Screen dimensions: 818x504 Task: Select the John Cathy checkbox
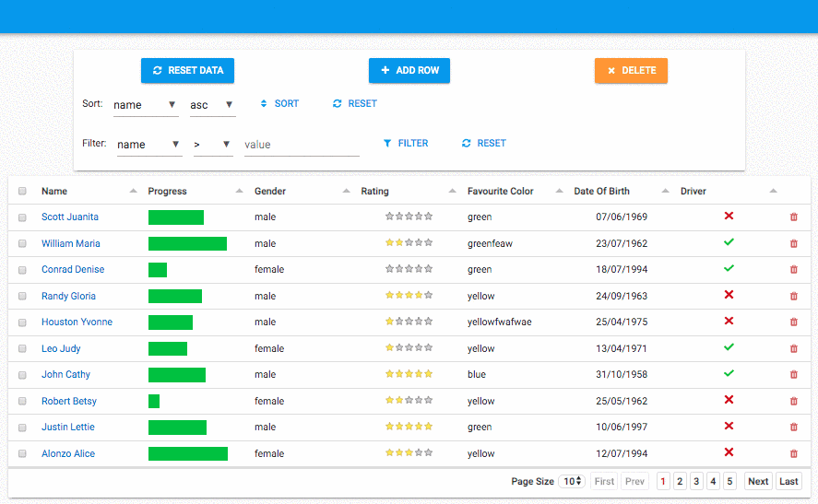22,375
